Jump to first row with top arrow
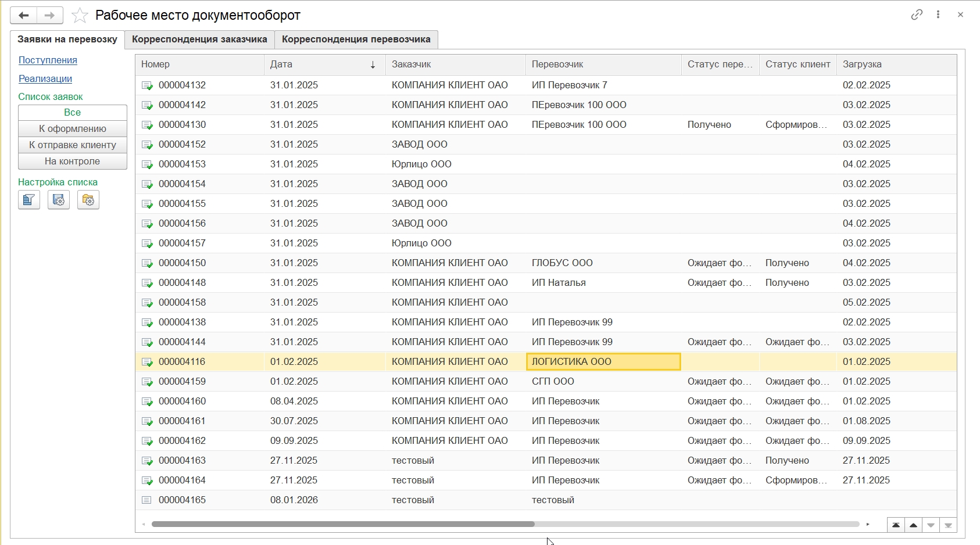The height and width of the screenshot is (545, 980). tap(896, 525)
